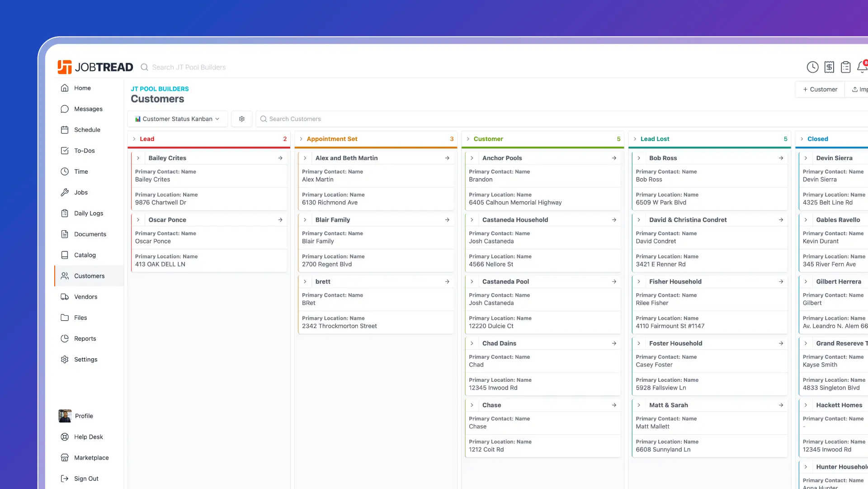Open Oscar Ponce card arrow
This screenshot has width=868, height=489.
coord(280,220)
